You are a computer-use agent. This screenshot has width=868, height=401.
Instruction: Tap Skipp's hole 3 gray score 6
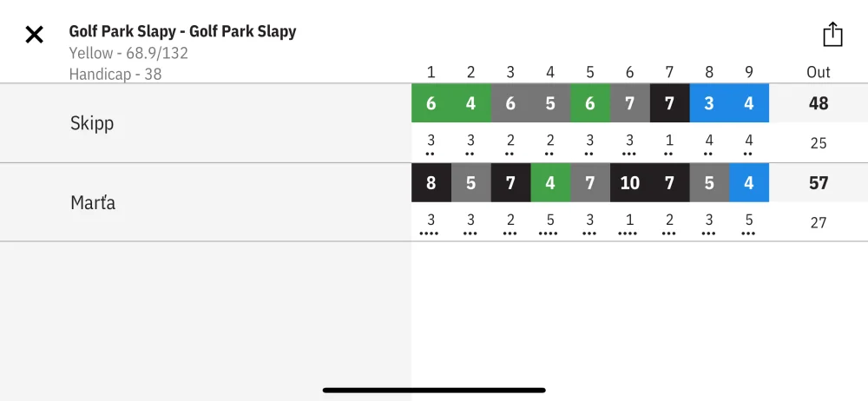[x=510, y=103]
